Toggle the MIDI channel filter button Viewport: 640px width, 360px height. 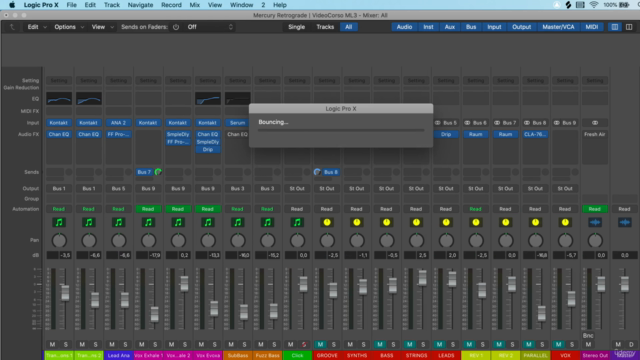point(592,27)
